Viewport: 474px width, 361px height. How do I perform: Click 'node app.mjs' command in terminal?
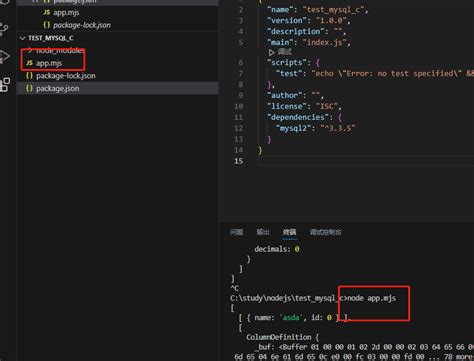point(372,298)
